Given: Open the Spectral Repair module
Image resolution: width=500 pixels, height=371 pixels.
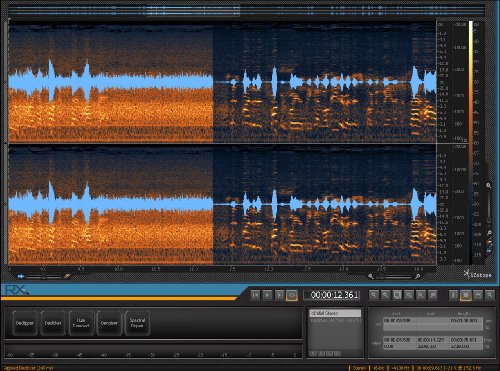Looking at the screenshot, I should pos(137,323).
